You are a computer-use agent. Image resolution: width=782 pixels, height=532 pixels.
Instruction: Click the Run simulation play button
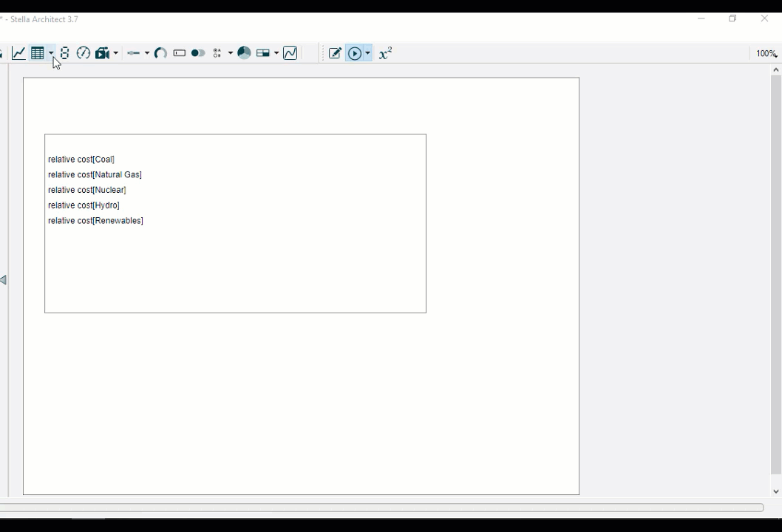click(x=355, y=53)
